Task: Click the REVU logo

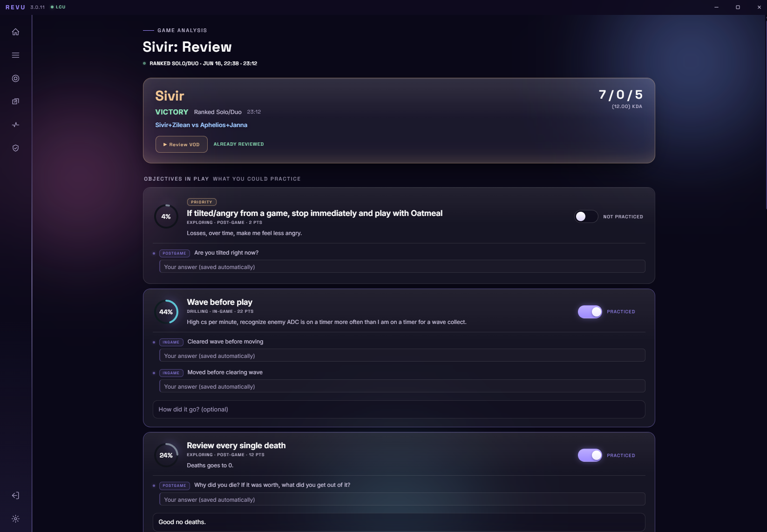Action: click(15, 7)
